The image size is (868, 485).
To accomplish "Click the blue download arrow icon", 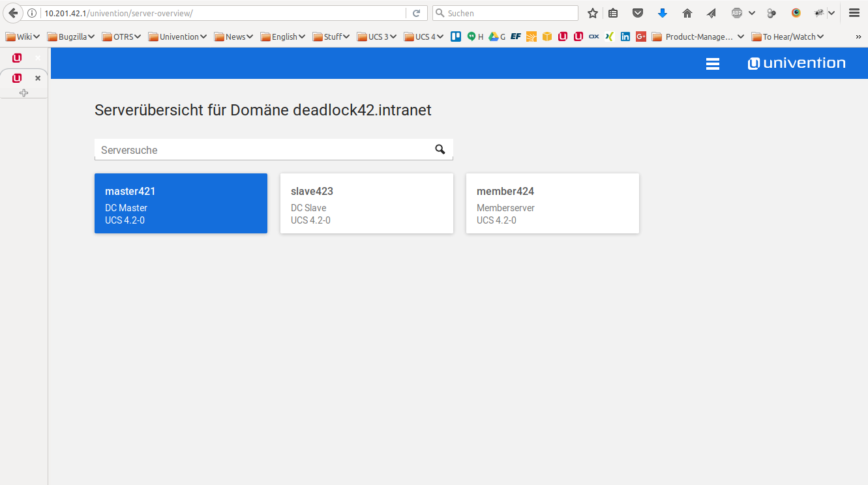I will tap(663, 13).
